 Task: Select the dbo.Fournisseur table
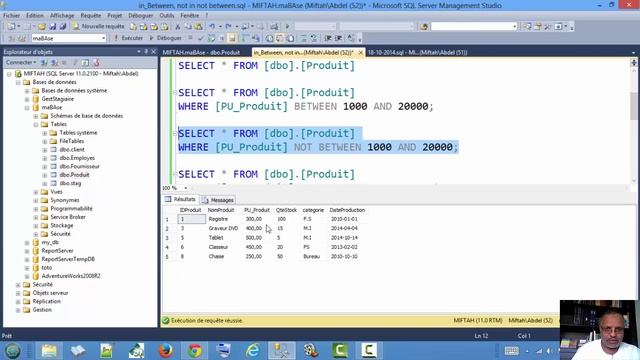coord(79,167)
